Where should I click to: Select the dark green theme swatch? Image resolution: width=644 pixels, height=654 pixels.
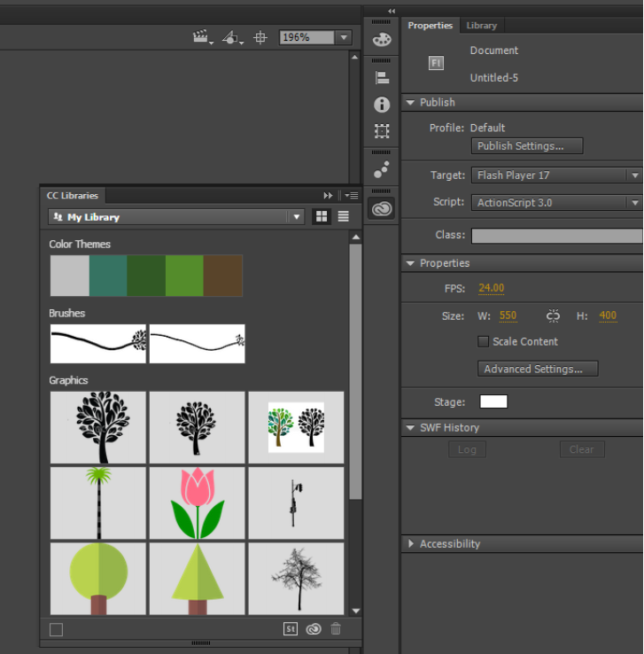(146, 276)
